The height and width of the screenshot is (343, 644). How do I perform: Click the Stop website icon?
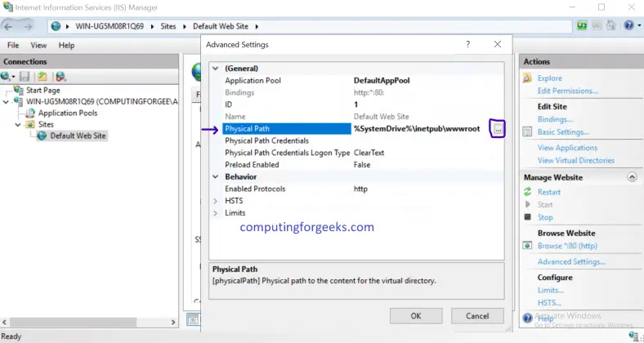tap(528, 217)
